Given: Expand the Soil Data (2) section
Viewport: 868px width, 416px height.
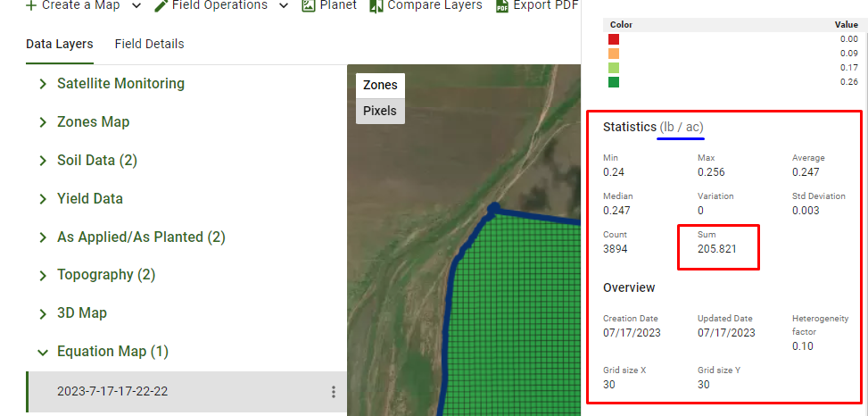Looking at the screenshot, I should click(x=42, y=161).
